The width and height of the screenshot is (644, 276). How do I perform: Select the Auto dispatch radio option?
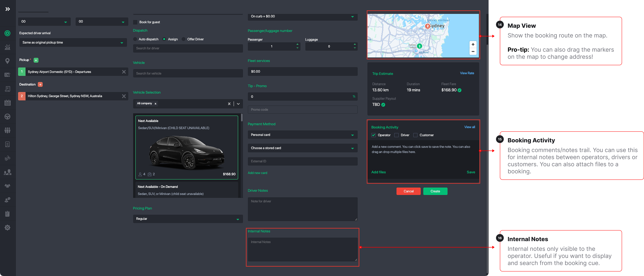[x=135, y=39]
